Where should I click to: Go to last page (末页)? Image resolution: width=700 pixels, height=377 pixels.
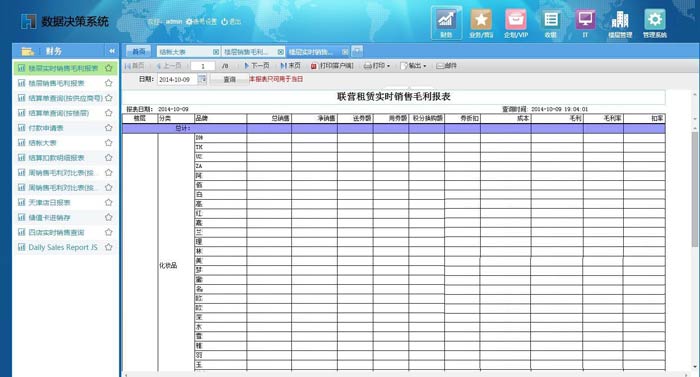coord(290,66)
